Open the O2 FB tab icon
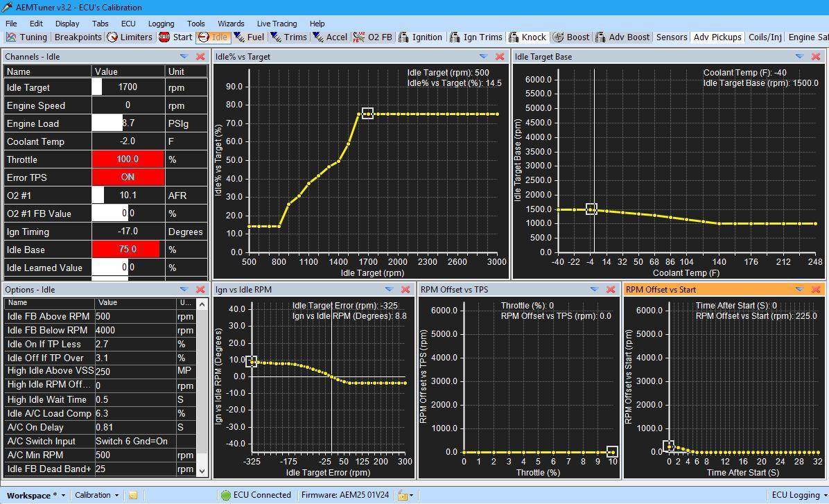This screenshot has width=829, height=504. click(x=359, y=37)
